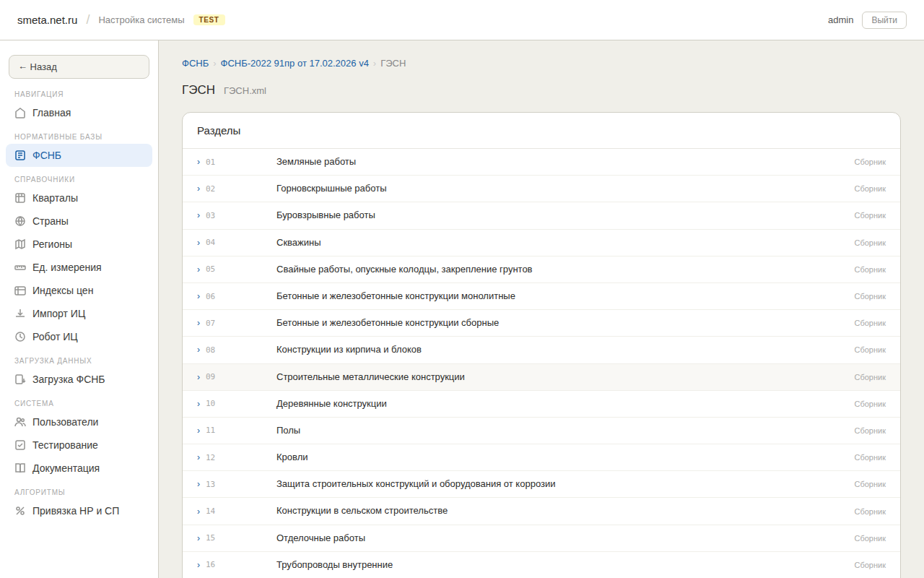Click the globe icon for Страны
The image size is (924, 578).
pos(20,221)
